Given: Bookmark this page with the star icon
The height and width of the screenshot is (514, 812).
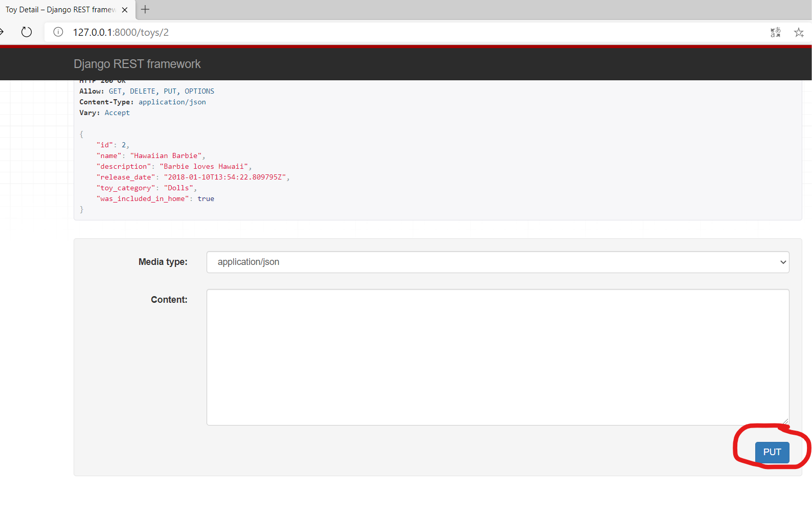Looking at the screenshot, I should pyautogui.click(x=799, y=32).
